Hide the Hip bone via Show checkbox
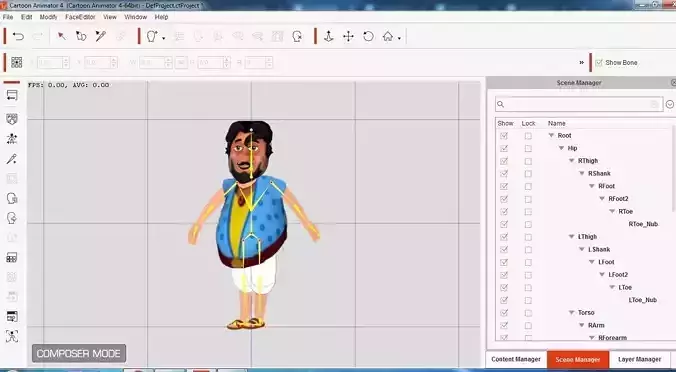The width and height of the screenshot is (676, 372). 504,148
